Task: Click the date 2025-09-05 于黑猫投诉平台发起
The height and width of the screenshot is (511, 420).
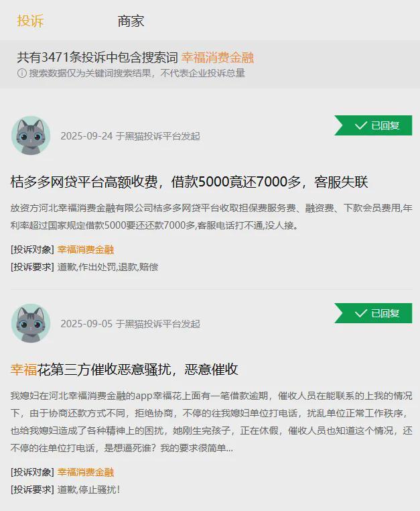Action: (130, 324)
